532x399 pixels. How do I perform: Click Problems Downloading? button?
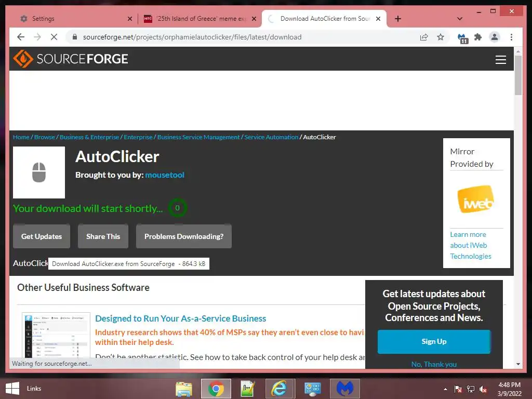[184, 236]
